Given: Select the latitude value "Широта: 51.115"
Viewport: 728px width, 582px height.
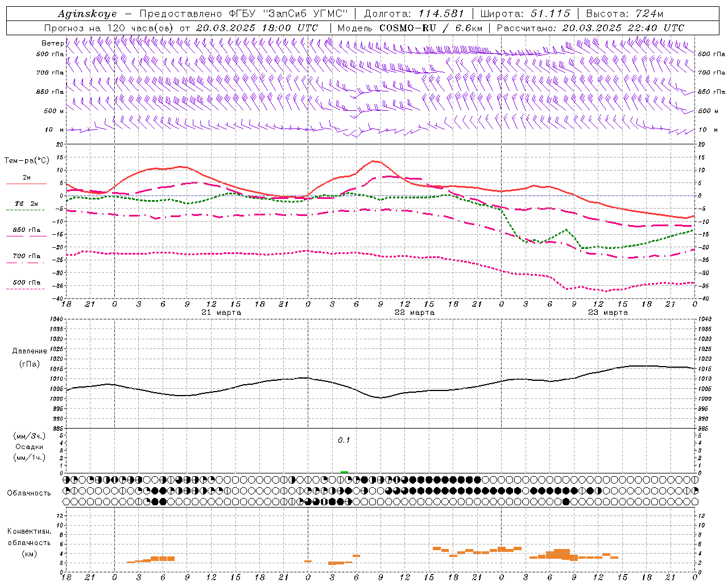Looking at the screenshot, I should 525,14.
